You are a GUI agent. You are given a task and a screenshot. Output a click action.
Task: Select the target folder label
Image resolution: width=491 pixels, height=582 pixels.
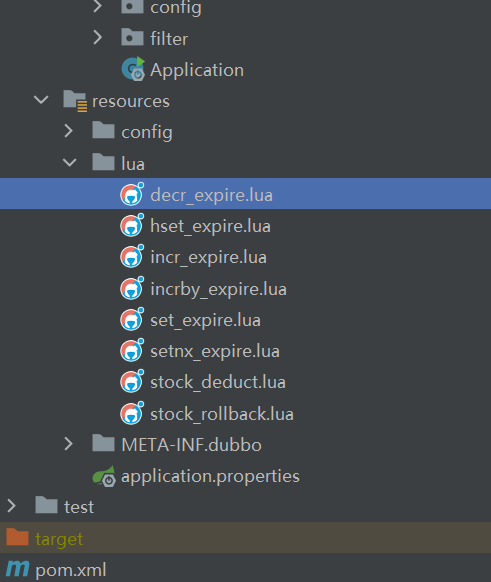coord(59,539)
